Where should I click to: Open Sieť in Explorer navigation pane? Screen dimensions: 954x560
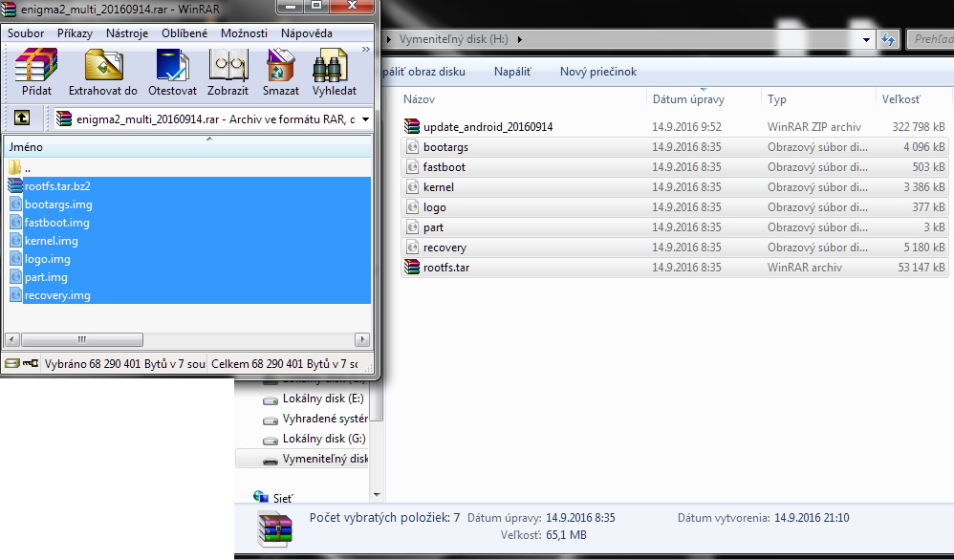pyautogui.click(x=272, y=498)
